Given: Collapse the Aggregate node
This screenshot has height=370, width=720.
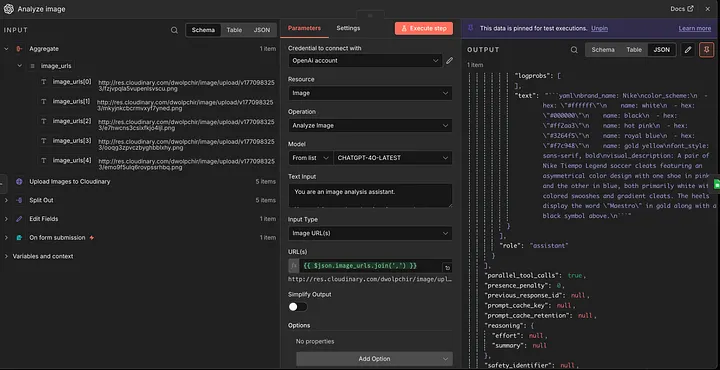Looking at the screenshot, I should tap(6, 49).
